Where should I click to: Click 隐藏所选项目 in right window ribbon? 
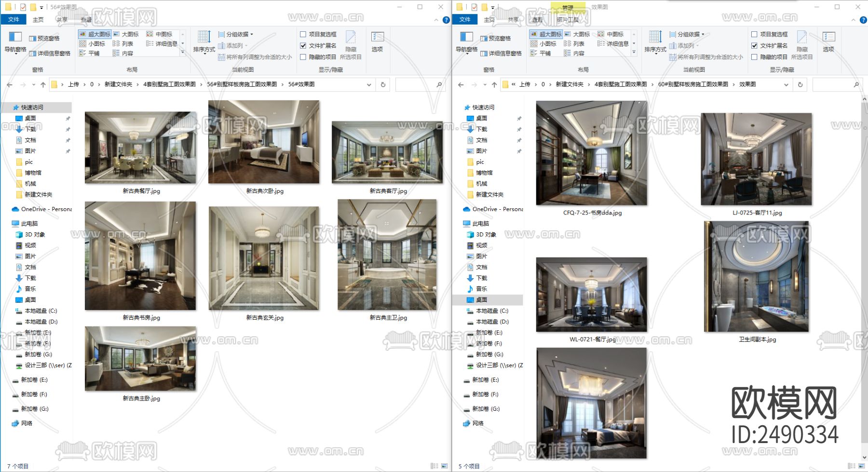[802, 45]
